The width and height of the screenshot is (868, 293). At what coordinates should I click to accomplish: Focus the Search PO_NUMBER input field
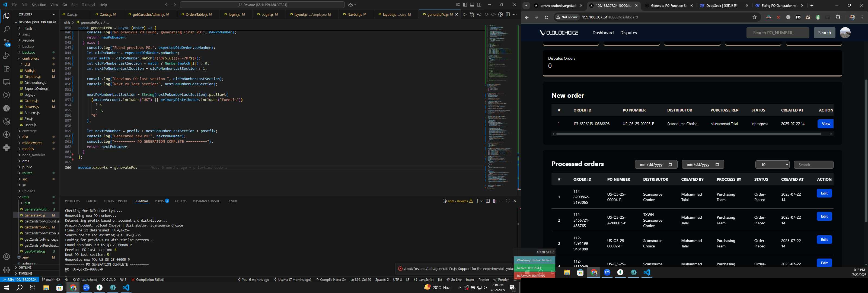pos(778,33)
